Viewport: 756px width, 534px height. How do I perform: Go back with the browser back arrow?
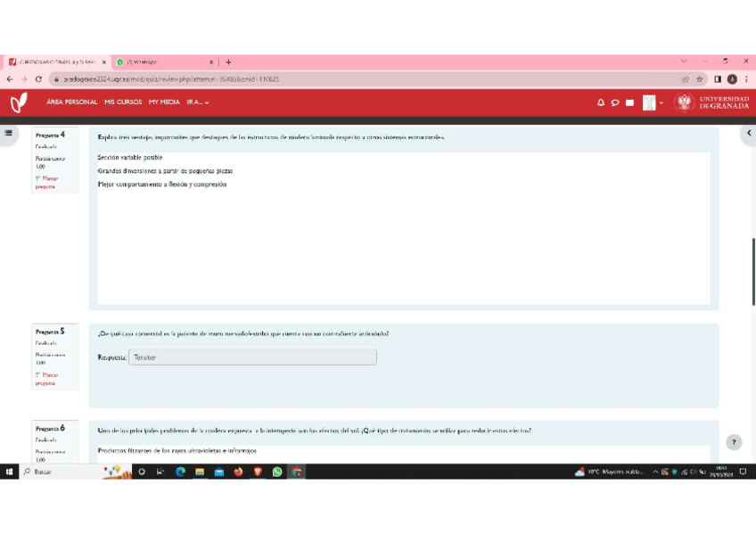tap(10, 79)
